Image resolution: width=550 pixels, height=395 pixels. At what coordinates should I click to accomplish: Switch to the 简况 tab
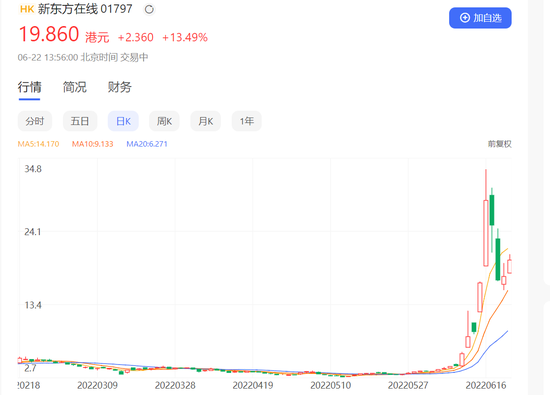tap(75, 87)
